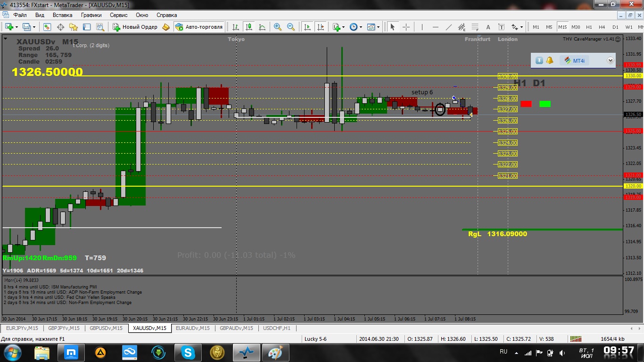644x362 pixels.
Task: Switch chart to bar chart mode
Action: (x=235, y=27)
